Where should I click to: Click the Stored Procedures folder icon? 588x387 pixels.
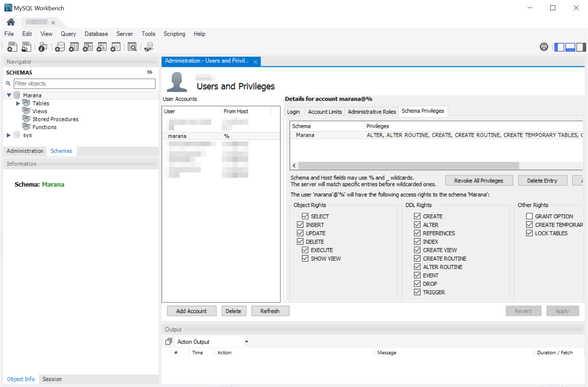pos(26,119)
